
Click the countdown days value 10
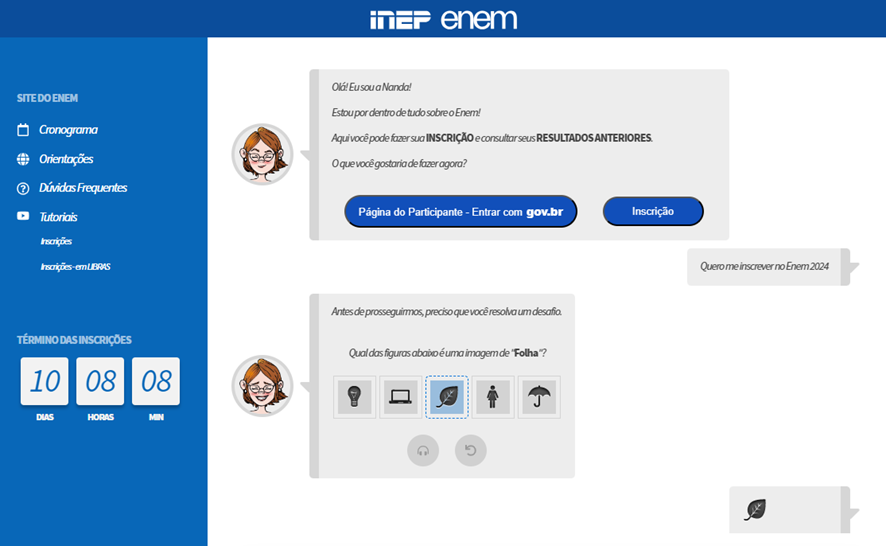point(45,381)
